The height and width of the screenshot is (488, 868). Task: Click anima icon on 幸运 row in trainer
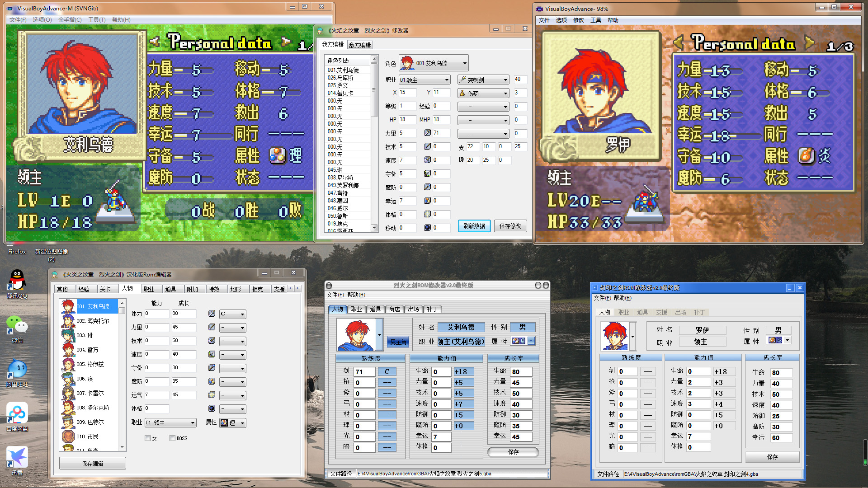(x=427, y=201)
